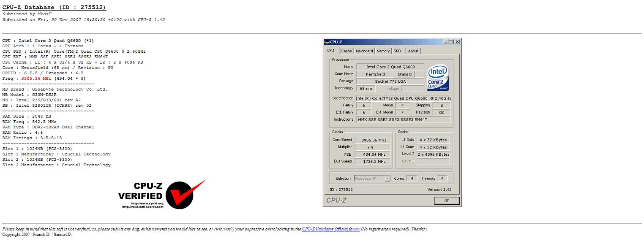Click the empty Voltage field

[412, 88]
